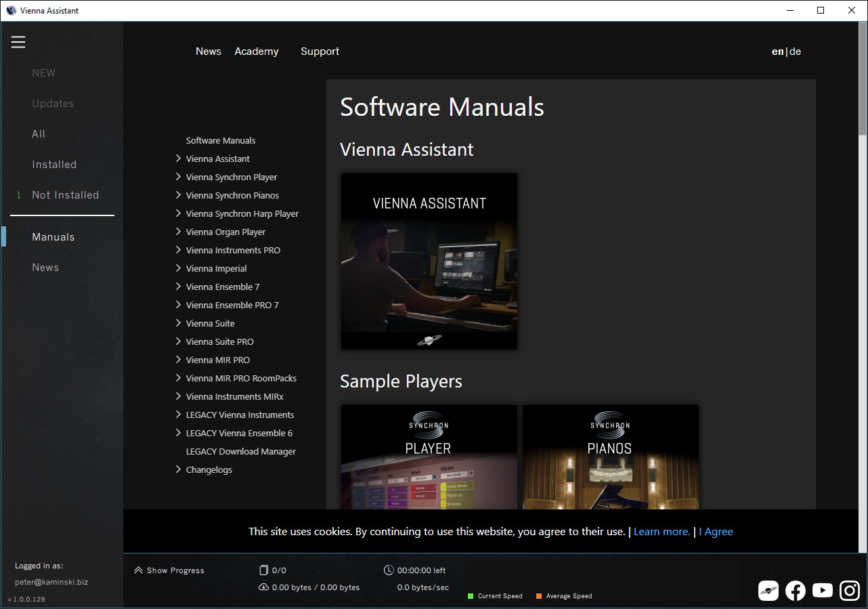
Task: Open the Instagram icon link
Action: [850, 591]
